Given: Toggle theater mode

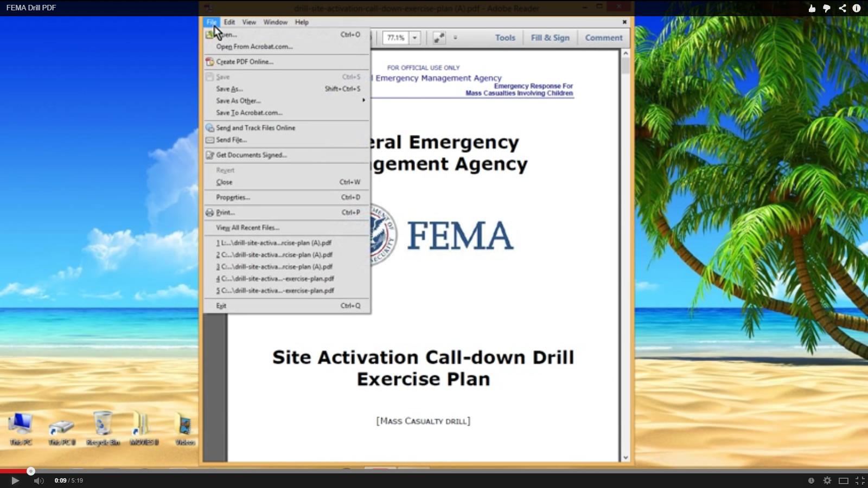Looking at the screenshot, I should tap(844, 480).
